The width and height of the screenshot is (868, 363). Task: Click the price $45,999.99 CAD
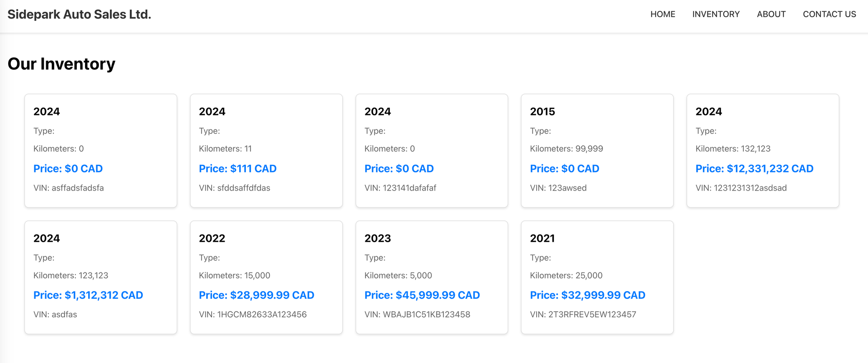pyautogui.click(x=422, y=295)
